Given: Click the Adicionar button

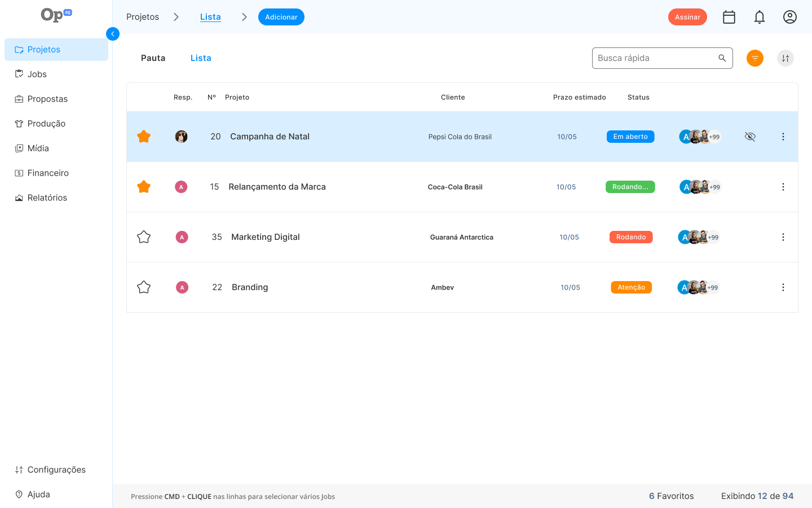Looking at the screenshot, I should coord(281,17).
